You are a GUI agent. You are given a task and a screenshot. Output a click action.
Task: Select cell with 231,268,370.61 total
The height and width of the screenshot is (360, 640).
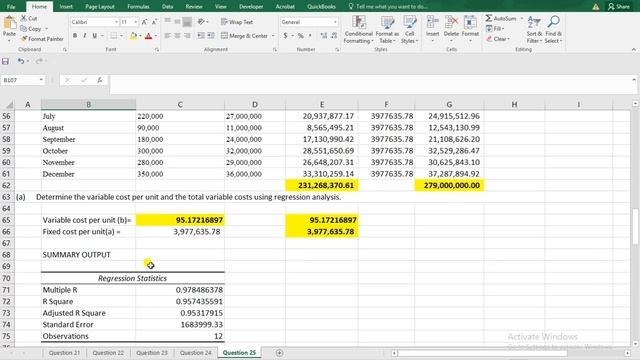(322, 185)
